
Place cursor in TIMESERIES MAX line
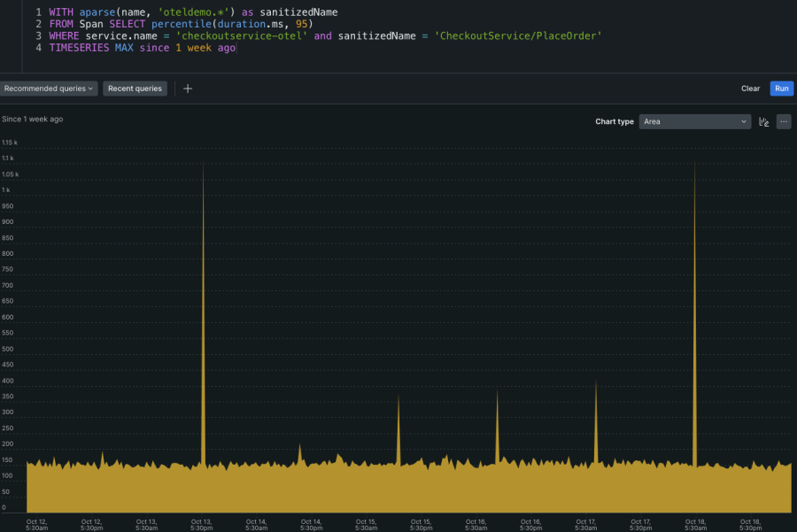pos(142,48)
